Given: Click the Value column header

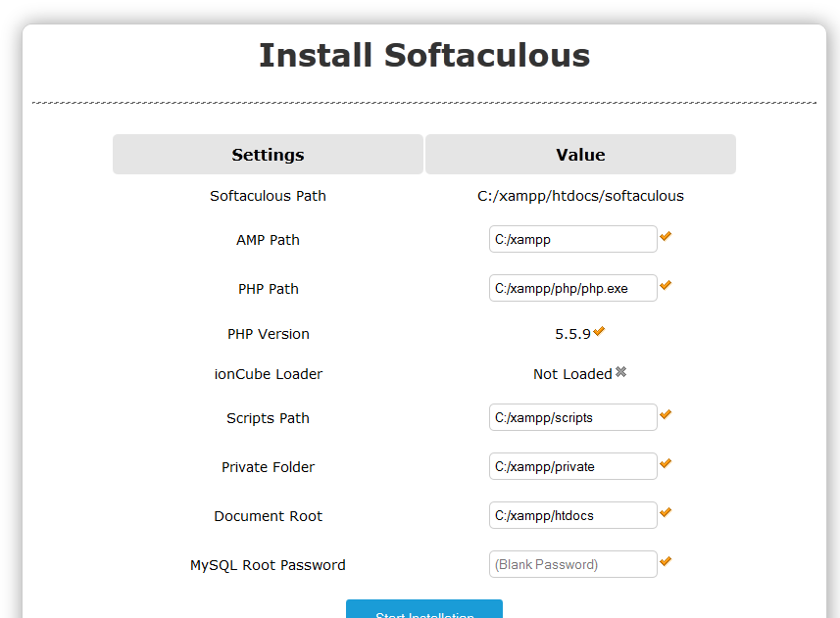Looking at the screenshot, I should pos(580,154).
